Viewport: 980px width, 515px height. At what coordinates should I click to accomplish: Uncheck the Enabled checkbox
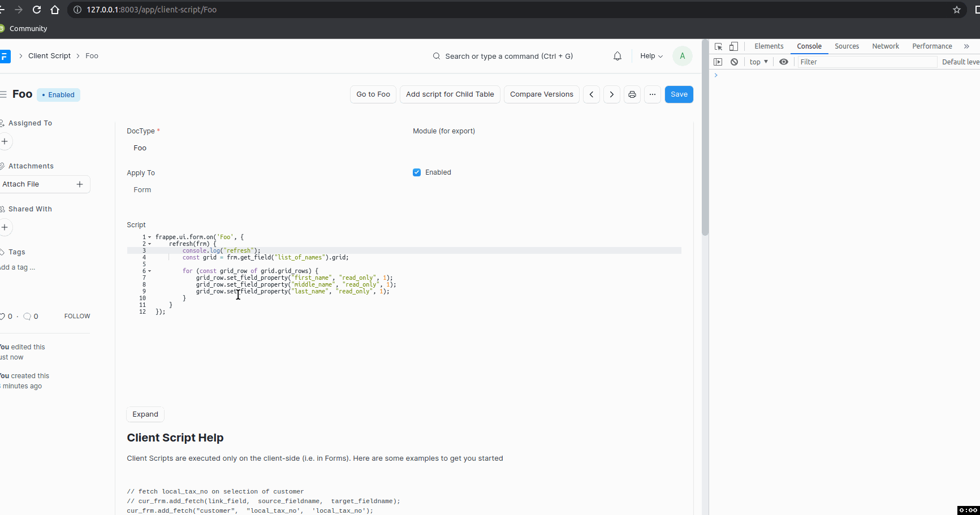click(x=417, y=172)
